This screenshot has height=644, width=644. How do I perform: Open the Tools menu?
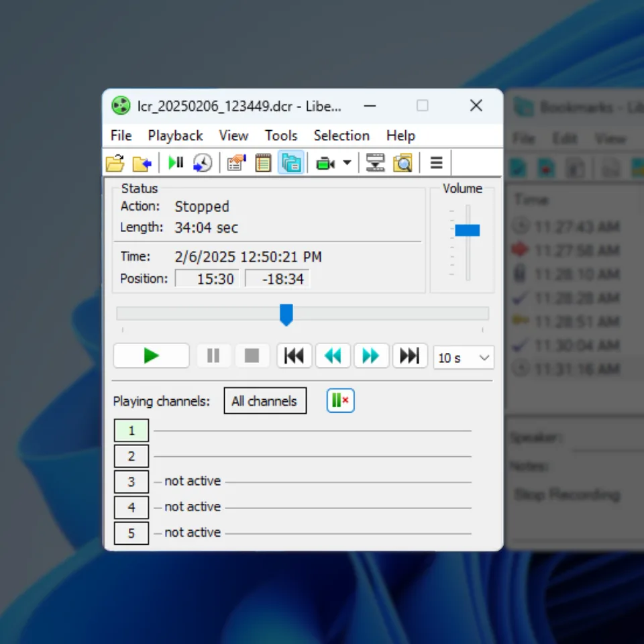click(x=281, y=136)
